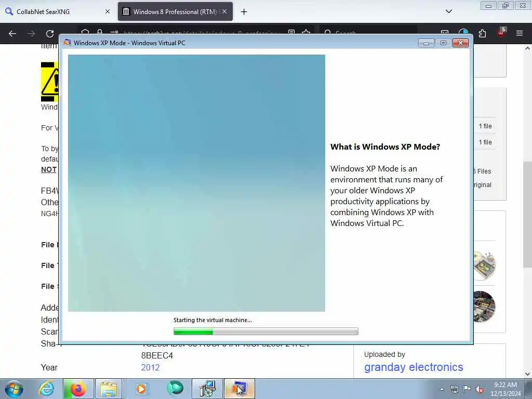Image resolution: width=532 pixels, height=399 pixels.
Task: Click the "Year" metadata label
Action: 49,367
